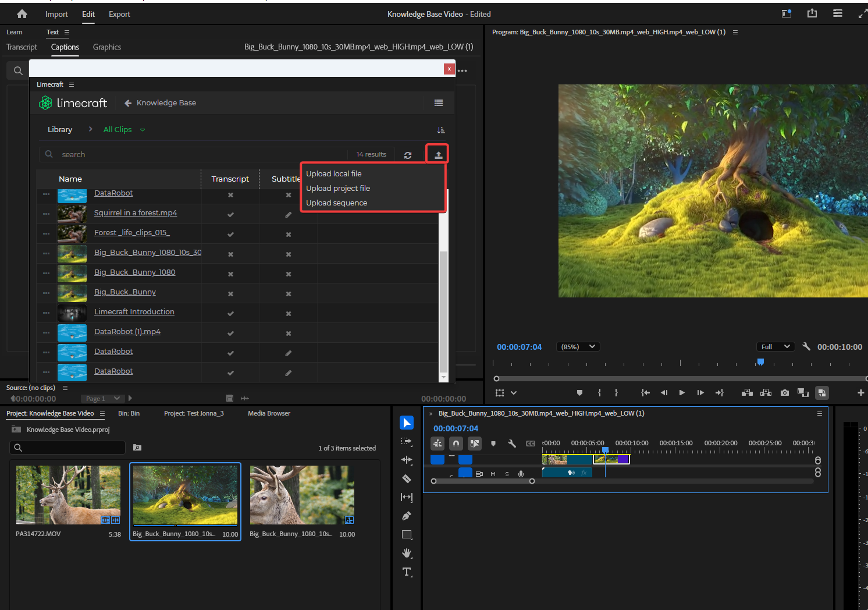This screenshot has height=610, width=868.
Task: Go back from Knowledge Base arrow
Action: coord(128,103)
